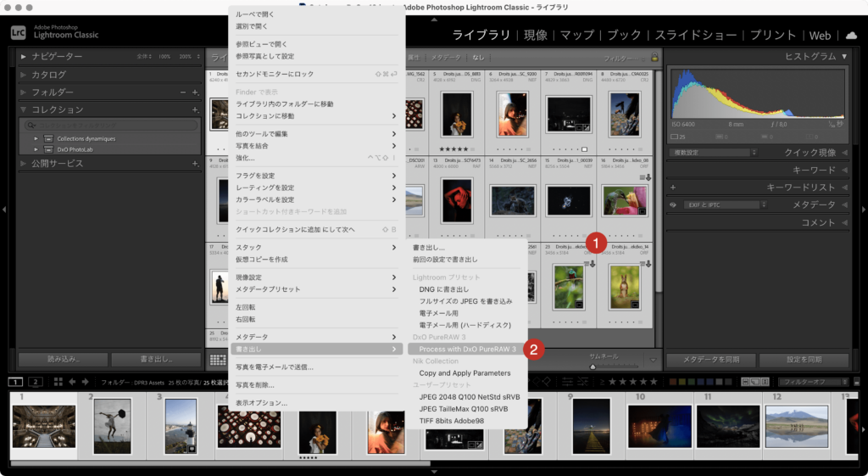Expand the キーワード panel
The image size is (868, 476).
[x=845, y=170]
